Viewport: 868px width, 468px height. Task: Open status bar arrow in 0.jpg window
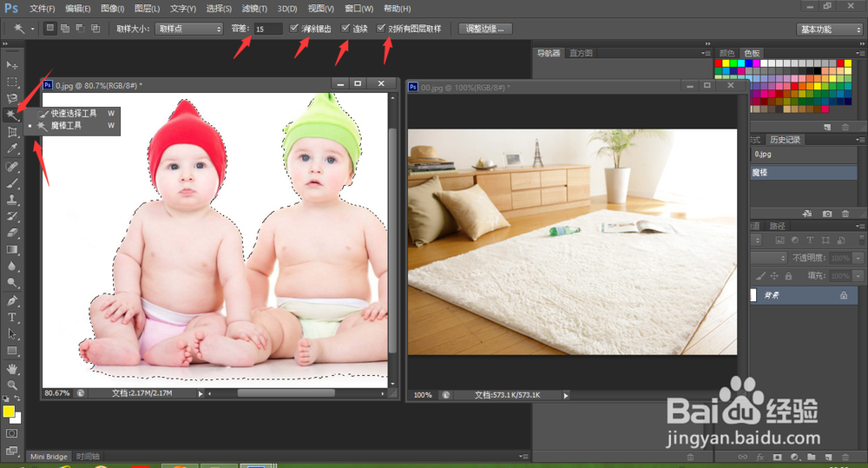tap(201, 393)
